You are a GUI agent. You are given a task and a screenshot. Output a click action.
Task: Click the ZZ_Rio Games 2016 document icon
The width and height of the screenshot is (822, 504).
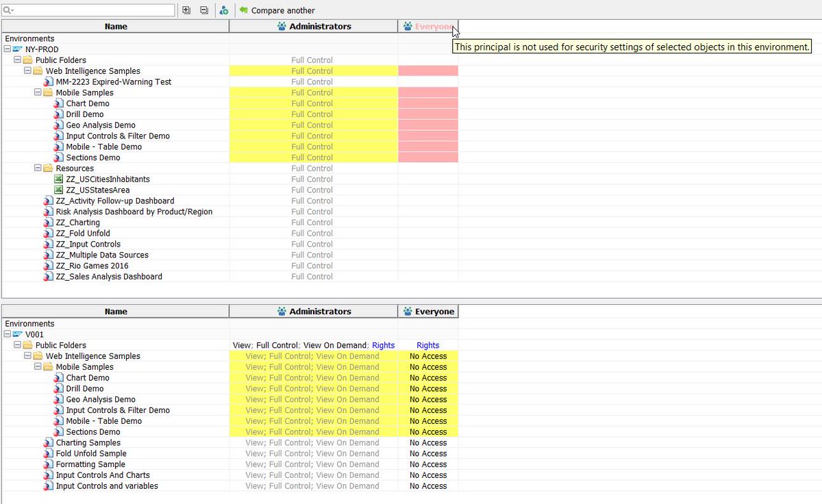pyautogui.click(x=49, y=266)
